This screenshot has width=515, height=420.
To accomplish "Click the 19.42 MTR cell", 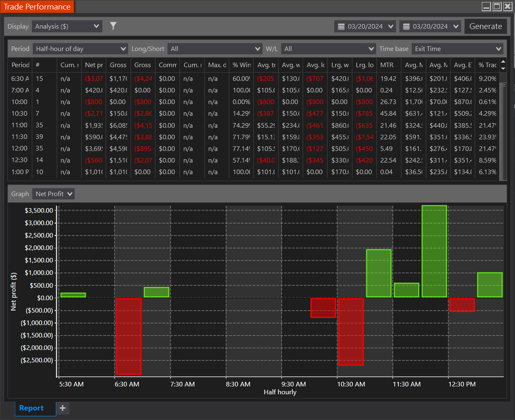I will [388, 78].
